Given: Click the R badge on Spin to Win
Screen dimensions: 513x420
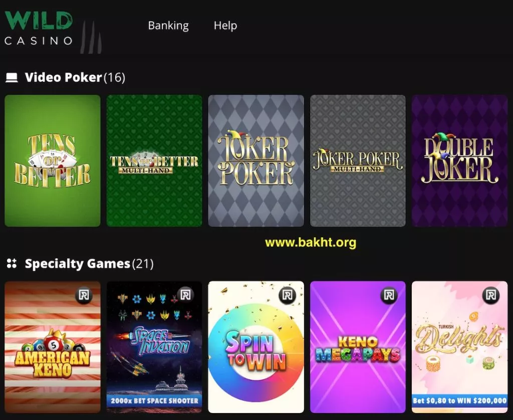Looking at the screenshot, I should click(287, 295).
